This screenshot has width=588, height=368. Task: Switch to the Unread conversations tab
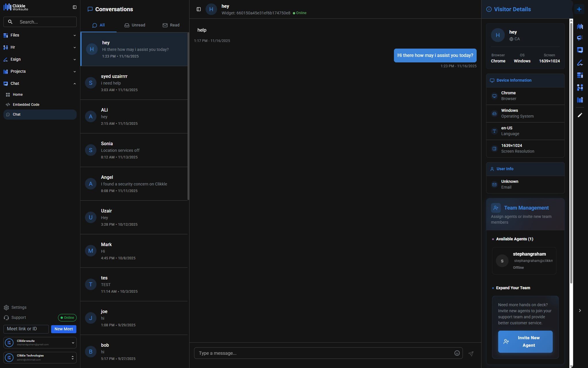[x=135, y=25]
